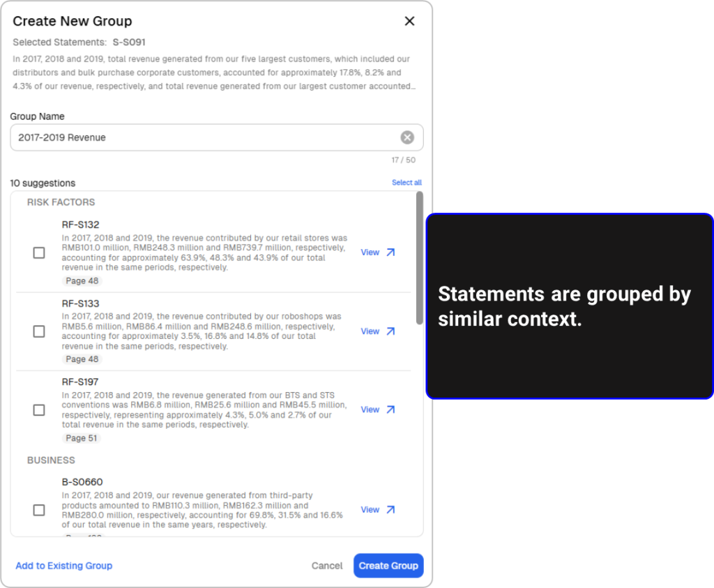Click View link for RF-S197
Viewport: 714px width, 588px height.
(x=370, y=409)
